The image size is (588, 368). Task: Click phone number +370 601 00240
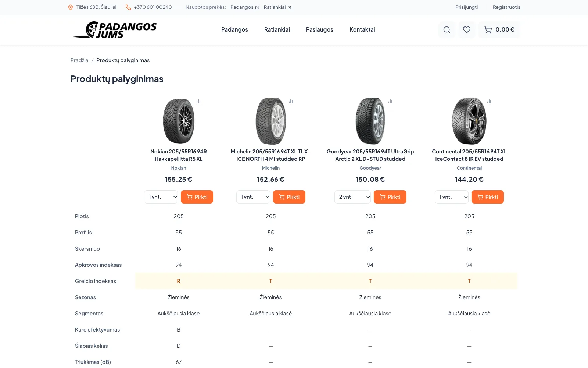[153, 7]
